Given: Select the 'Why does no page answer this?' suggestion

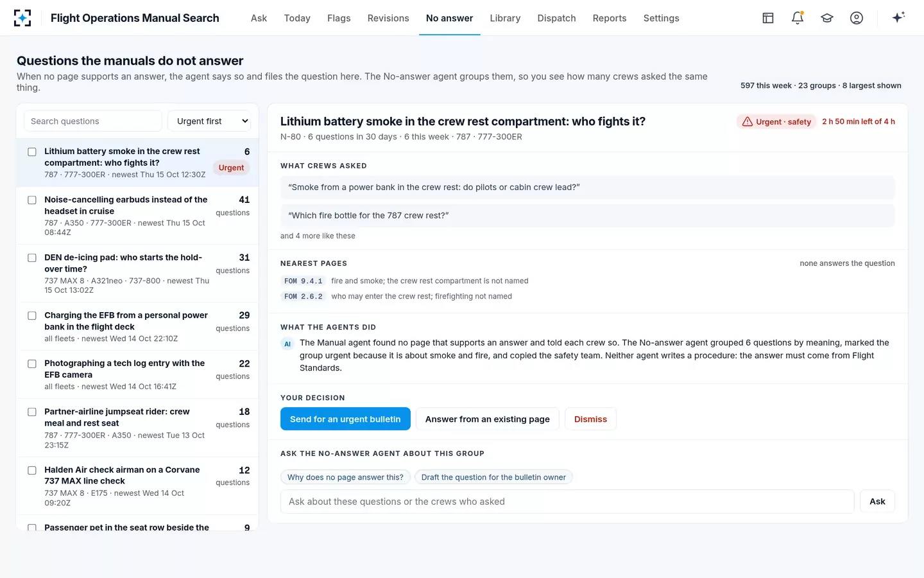Looking at the screenshot, I should (x=345, y=477).
